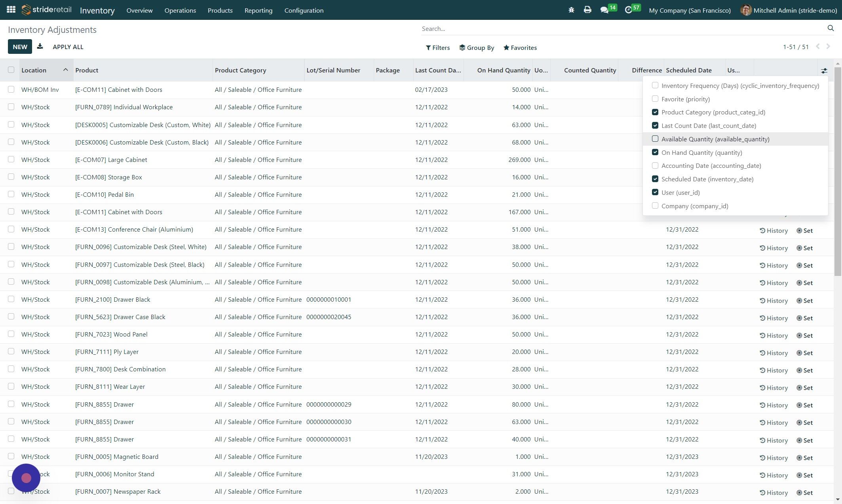Check the Company (company_id) column option
This screenshot has height=504, width=842.
[655, 206]
